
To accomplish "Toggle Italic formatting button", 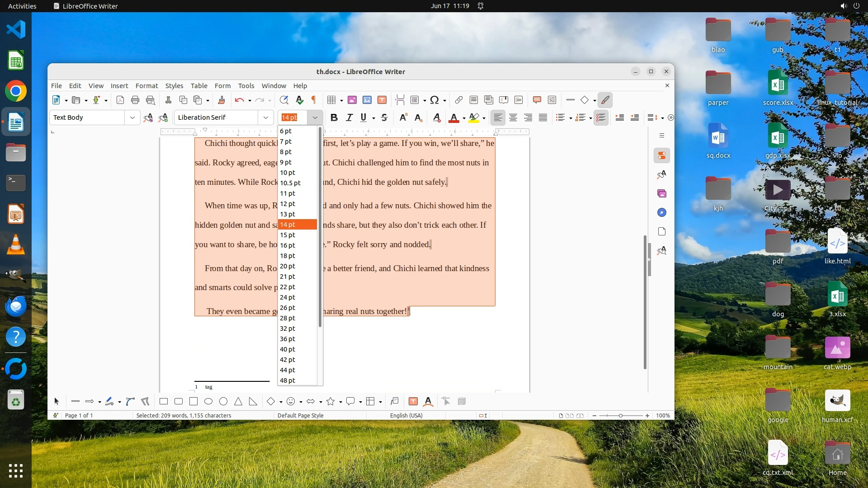I will pyautogui.click(x=349, y=117).
